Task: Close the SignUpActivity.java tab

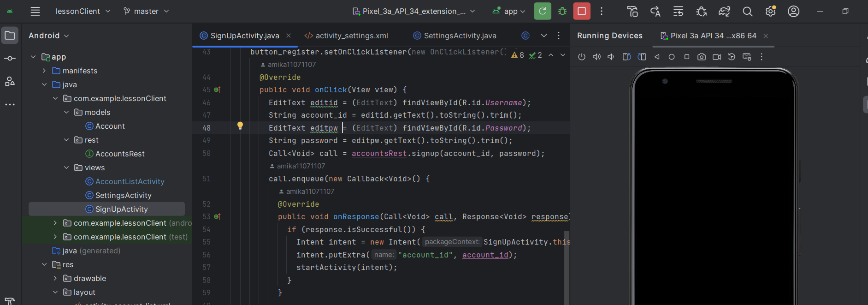Action: coord(289,36)
